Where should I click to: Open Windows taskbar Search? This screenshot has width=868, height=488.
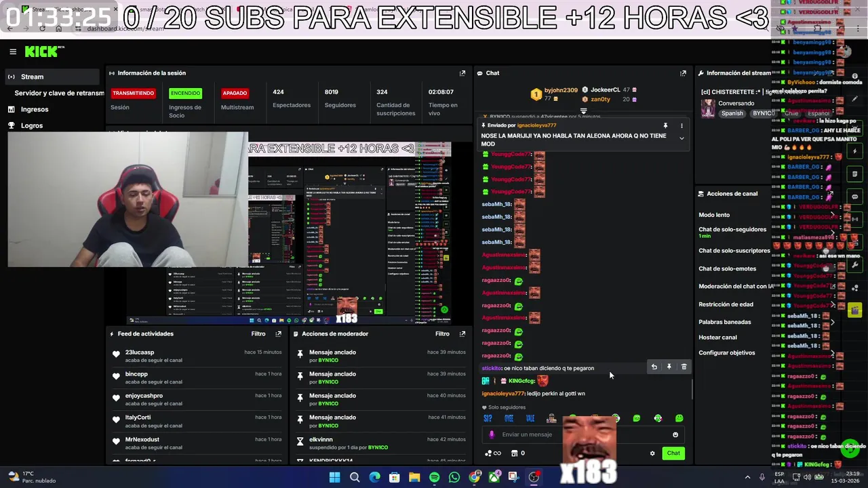click(355, 477)
